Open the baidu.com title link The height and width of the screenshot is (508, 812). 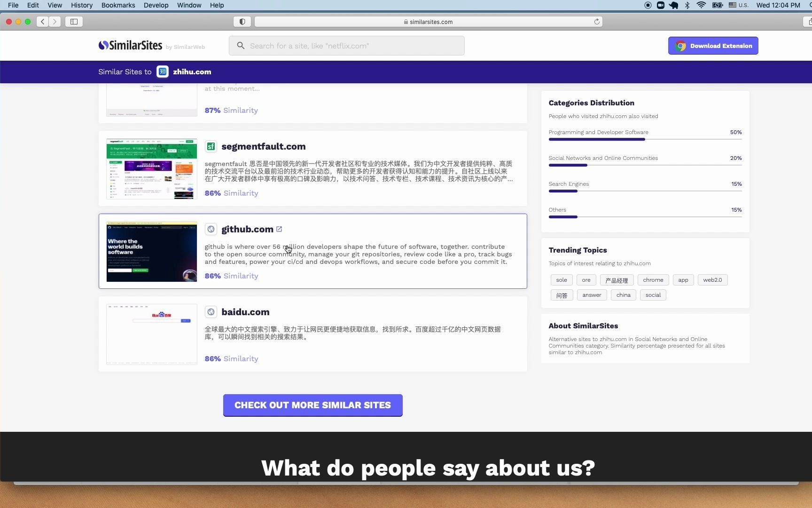tap(245, 312)
